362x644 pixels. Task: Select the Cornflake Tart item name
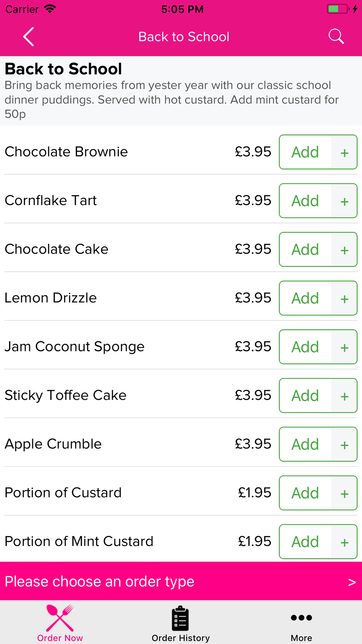coord(51,200)
